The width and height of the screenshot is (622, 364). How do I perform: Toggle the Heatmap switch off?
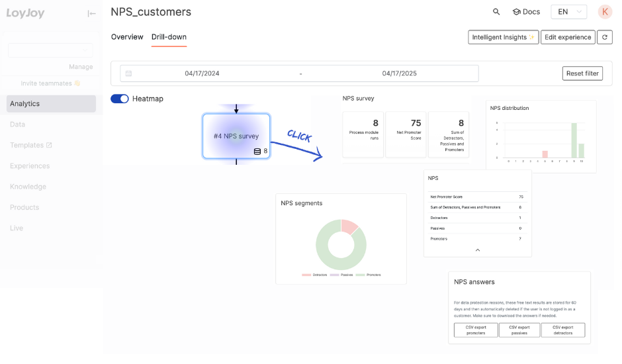120,99
